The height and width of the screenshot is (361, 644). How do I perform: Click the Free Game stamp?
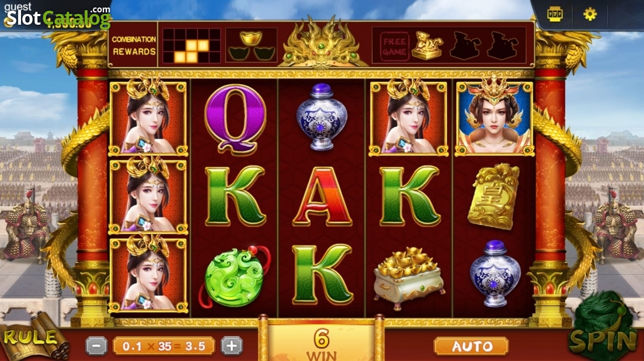coord(395,46)
